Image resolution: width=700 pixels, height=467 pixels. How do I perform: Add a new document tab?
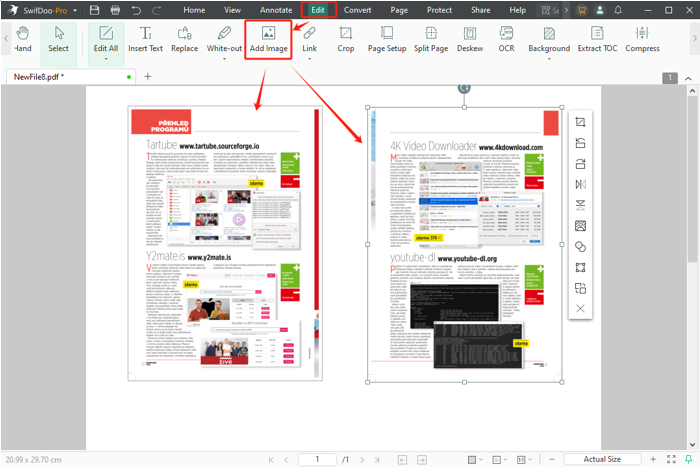[147, 77]
